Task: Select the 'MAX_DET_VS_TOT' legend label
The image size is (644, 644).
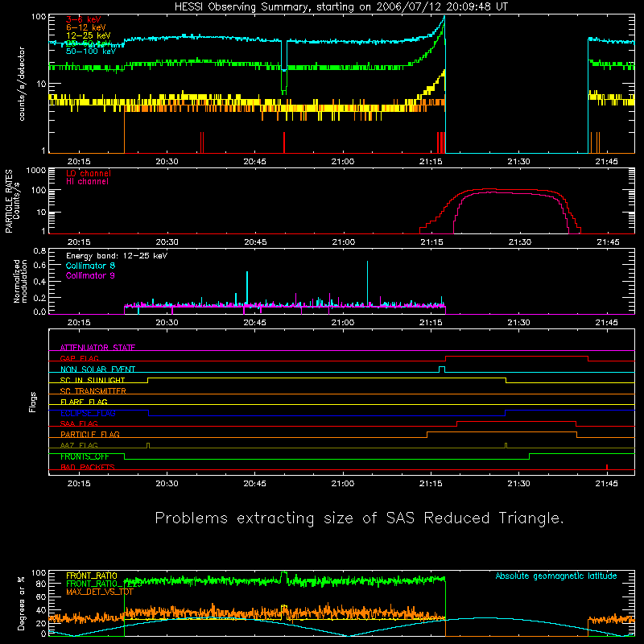Action: tap(100, 592)
